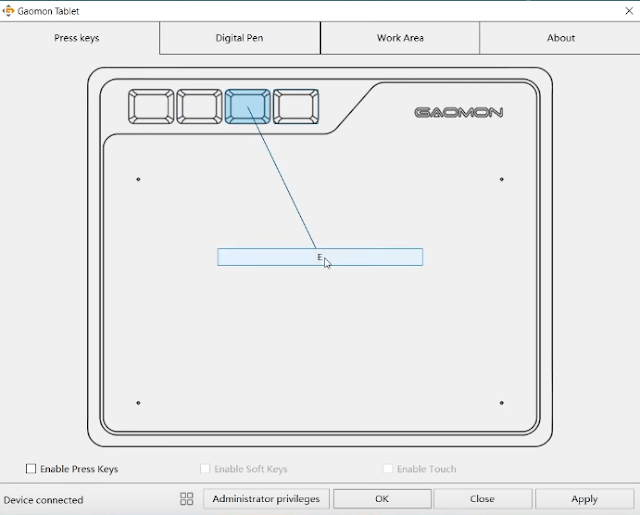Click the GAOMON brand logo on tablet
Screen dimensions: 640x515
(458, 112)
